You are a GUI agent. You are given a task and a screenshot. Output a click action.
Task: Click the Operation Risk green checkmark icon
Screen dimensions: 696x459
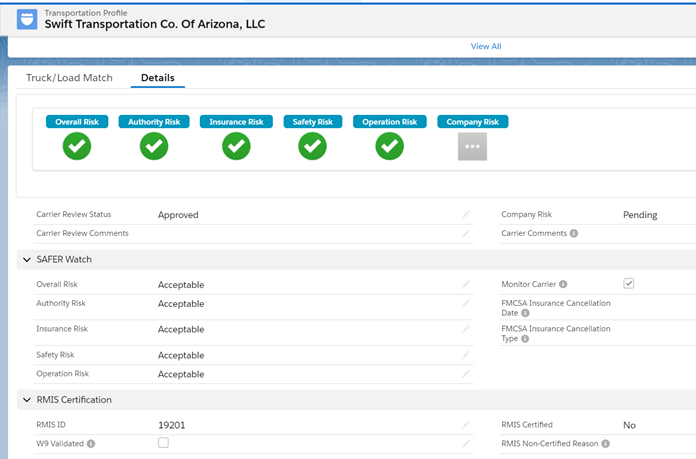coord(389,146)
